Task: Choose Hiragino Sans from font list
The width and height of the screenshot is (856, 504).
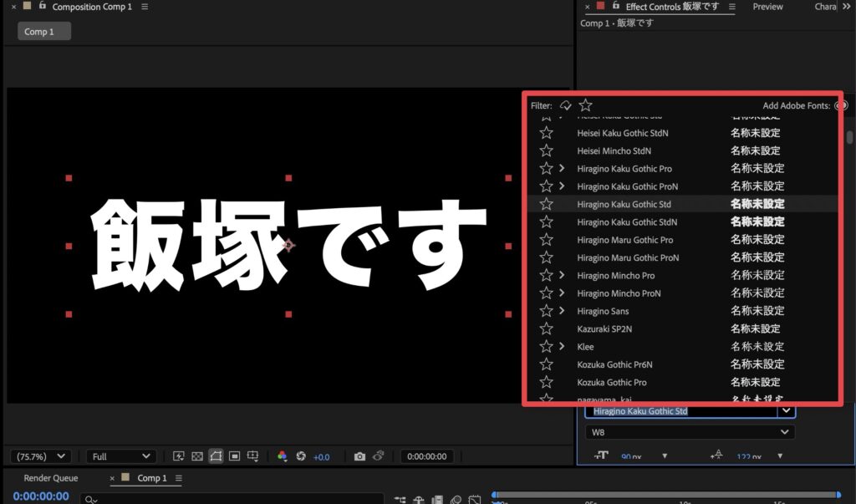Action: pos(603,311)
